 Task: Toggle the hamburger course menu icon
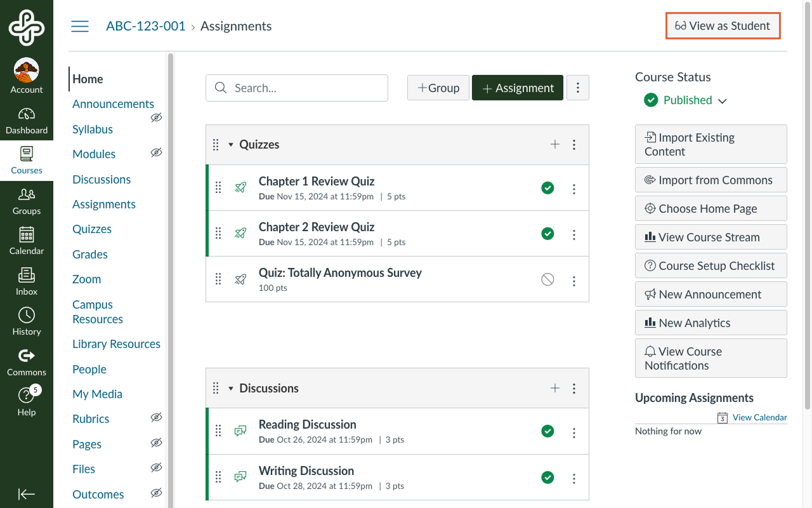[80, 26]
